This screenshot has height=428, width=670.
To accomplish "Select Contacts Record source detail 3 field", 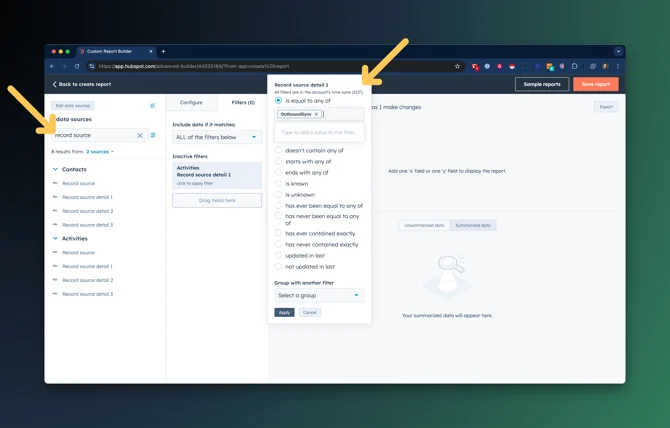I will [x=88, y=225].
